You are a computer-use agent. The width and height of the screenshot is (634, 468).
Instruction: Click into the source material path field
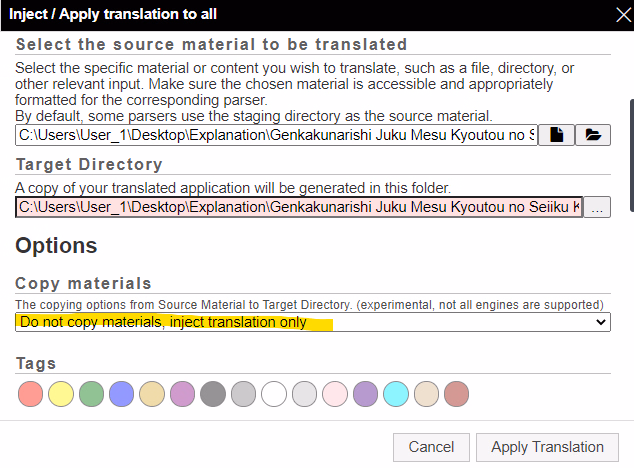coord(275,135)
